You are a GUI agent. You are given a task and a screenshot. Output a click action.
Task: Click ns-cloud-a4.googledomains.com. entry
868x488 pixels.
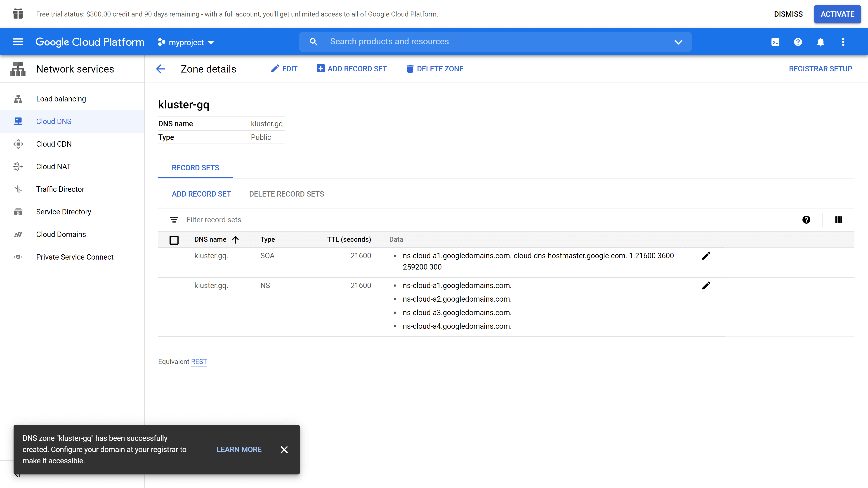coord(457,326)
